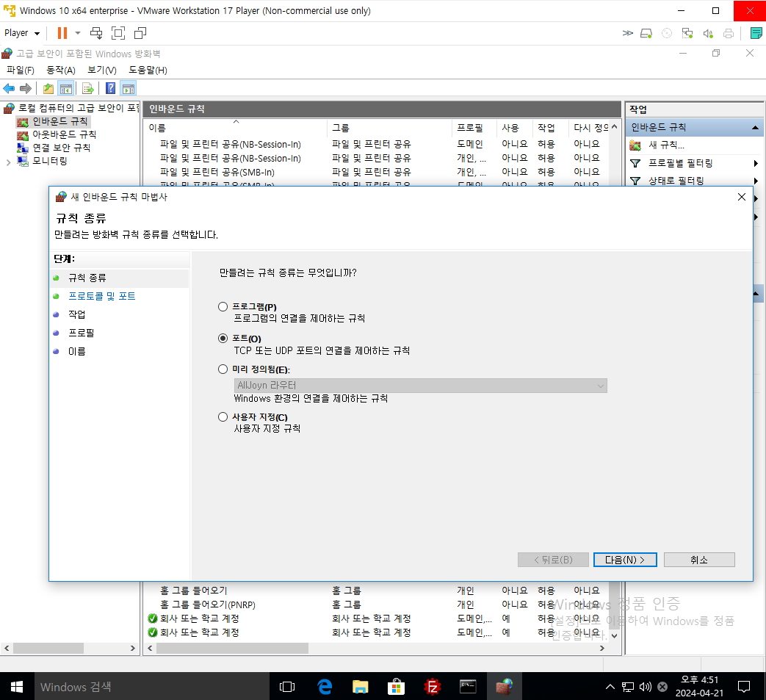Open FileZilla from the taskbar
Screen dimensions: 766x700
(433, 686)
